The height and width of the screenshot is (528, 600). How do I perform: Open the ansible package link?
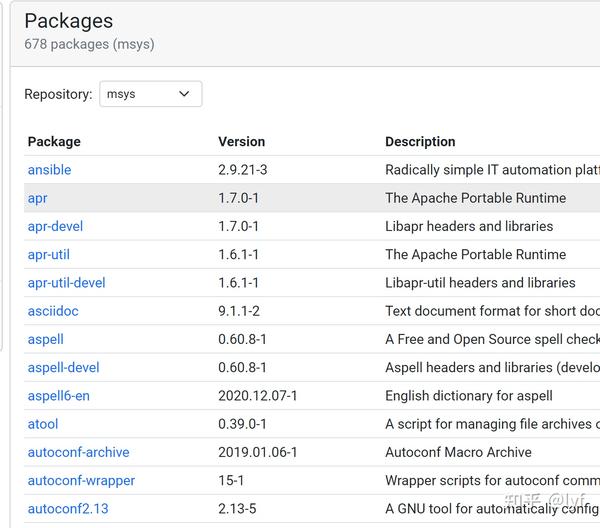pos(49,170)
